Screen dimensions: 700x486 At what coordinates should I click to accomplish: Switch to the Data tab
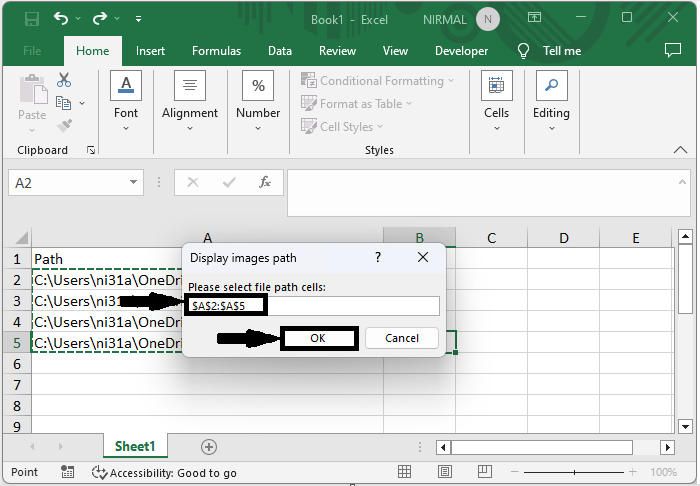279,51
